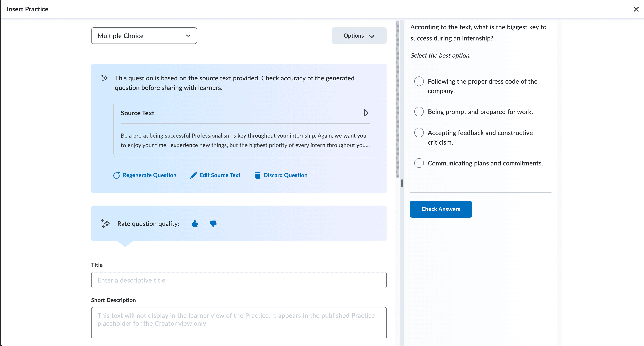Image resolution: width=644 pixels, height=346 pixels.
Task: Close the Insert Practice dialog
Action: (636, 9)
